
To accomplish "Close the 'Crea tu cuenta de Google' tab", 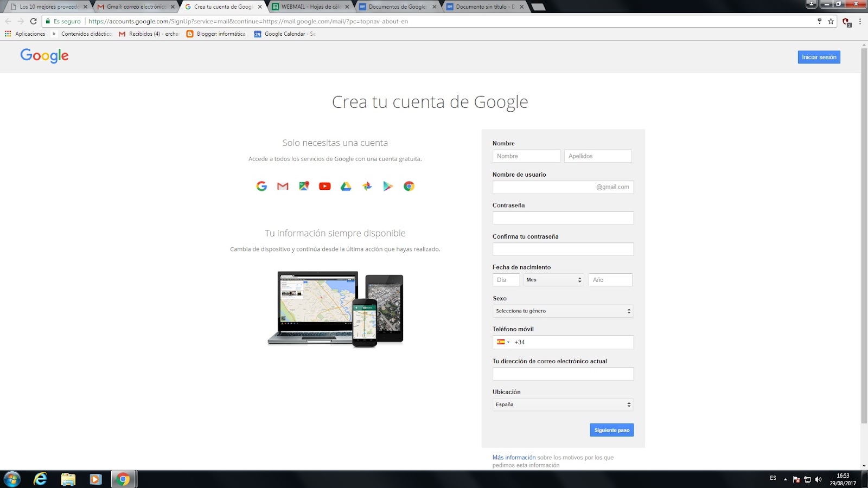I will tap(260, 7).
